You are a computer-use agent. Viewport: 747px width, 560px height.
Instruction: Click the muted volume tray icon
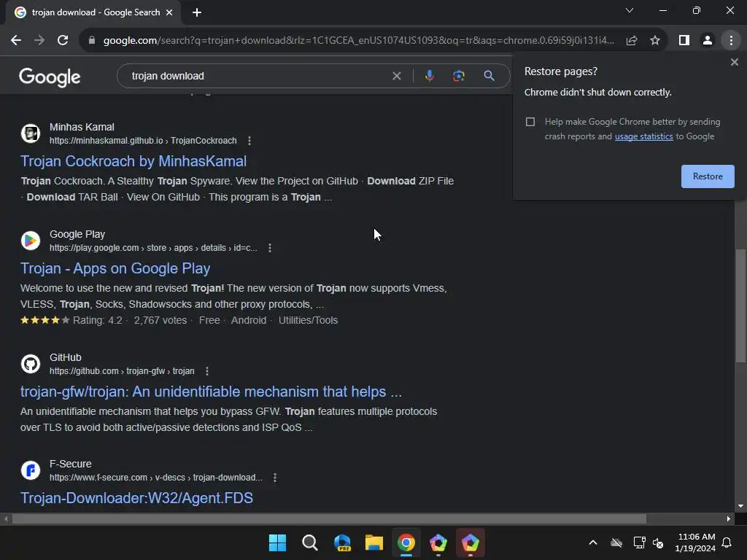[658, 542]
